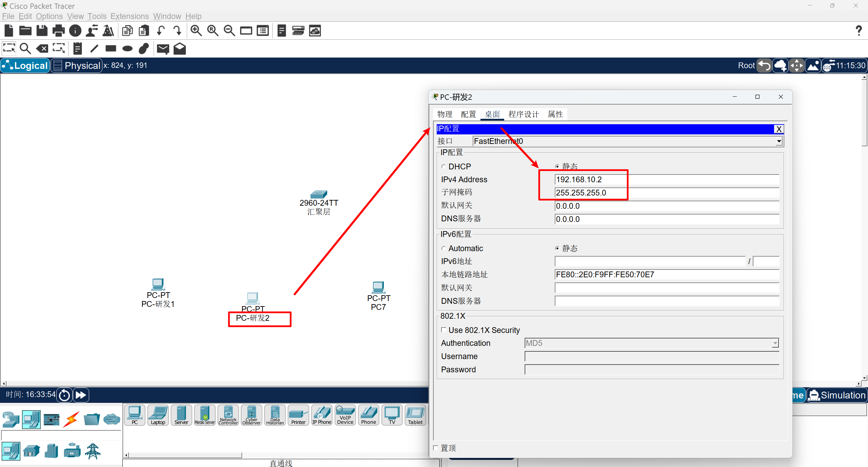Viewport: 868px width, 467px height.
Task: Click the Fast Forward Time button
Action: click(81, 395)
